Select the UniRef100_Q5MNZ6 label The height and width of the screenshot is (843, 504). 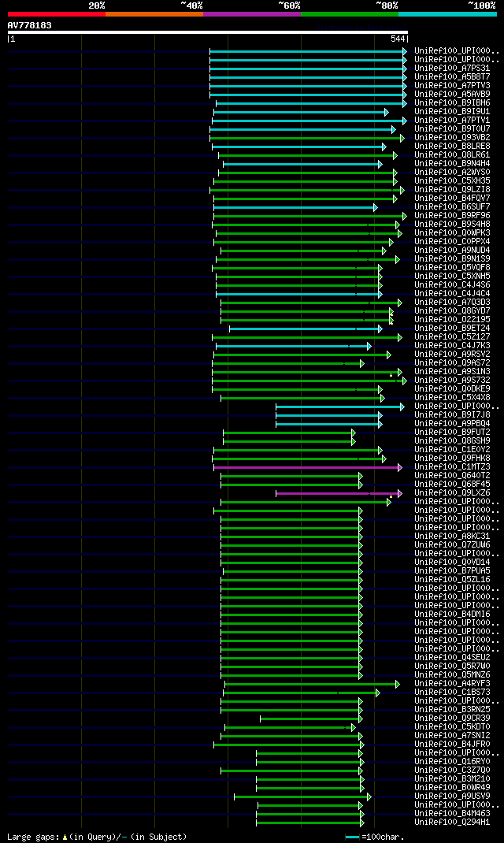click(452, 674)
